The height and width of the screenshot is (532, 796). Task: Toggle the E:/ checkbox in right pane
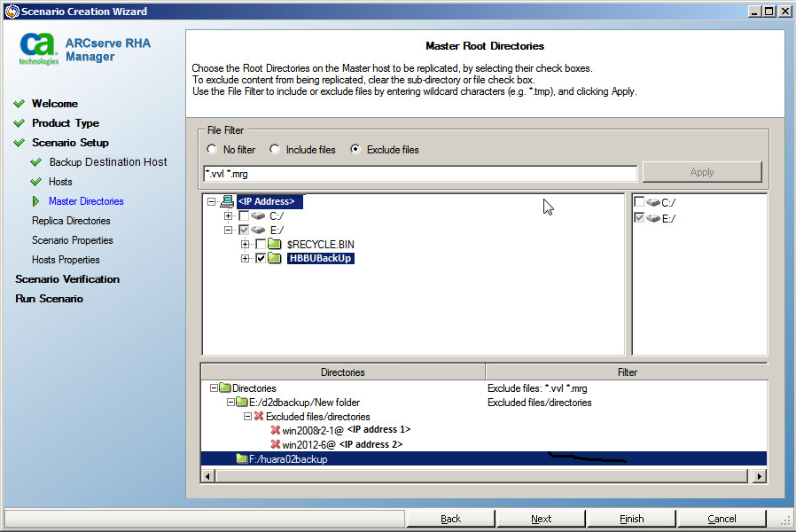pyautogui.click(x=640, y=218)
